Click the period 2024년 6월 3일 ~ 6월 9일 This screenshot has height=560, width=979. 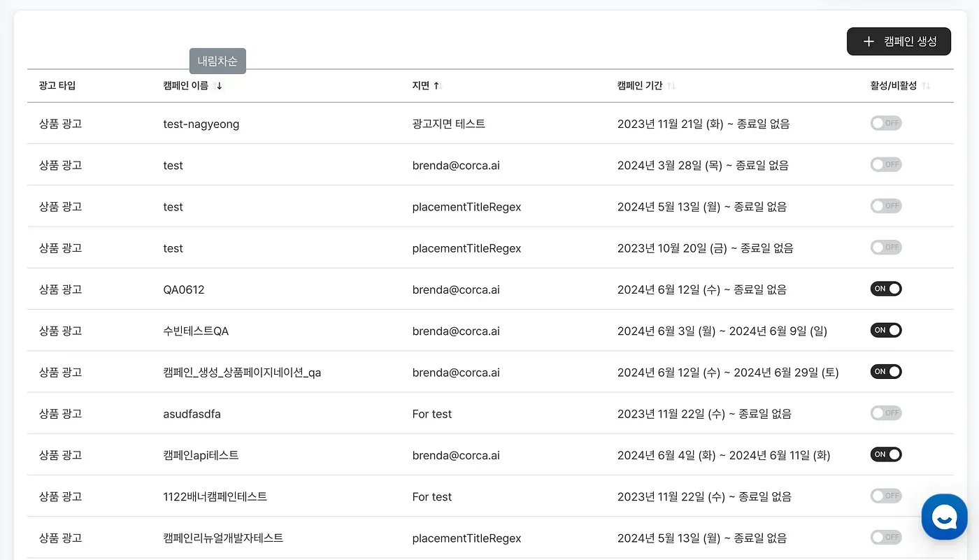(722, 331)
